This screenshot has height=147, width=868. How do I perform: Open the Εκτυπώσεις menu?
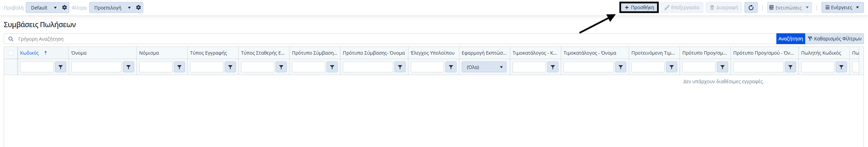pos(789,7)
